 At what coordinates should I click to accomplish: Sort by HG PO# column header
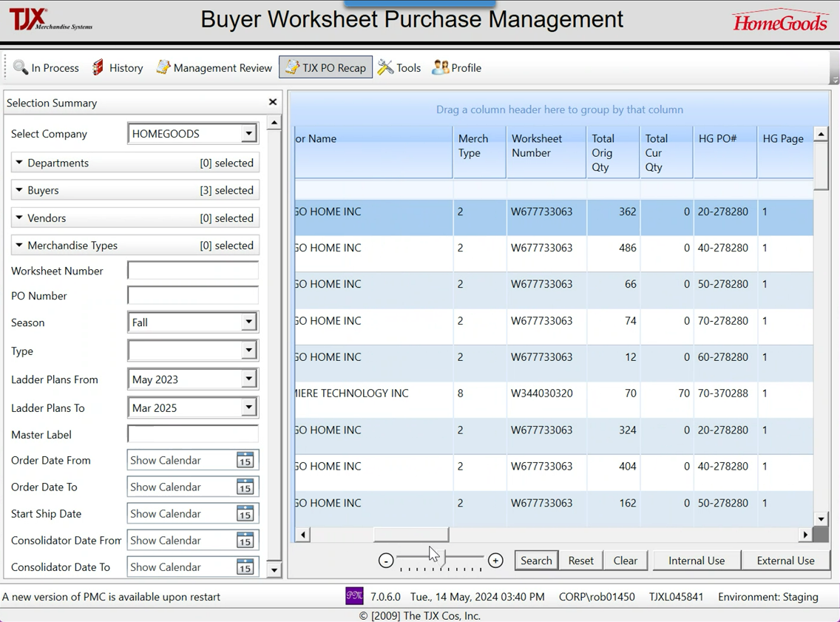(725, 152)
